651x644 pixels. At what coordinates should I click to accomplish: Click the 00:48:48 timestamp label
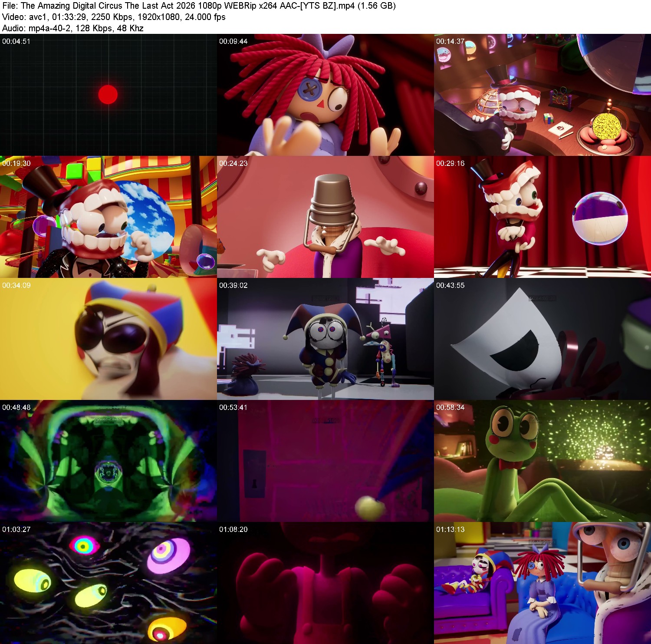click(x=16, y=407)
